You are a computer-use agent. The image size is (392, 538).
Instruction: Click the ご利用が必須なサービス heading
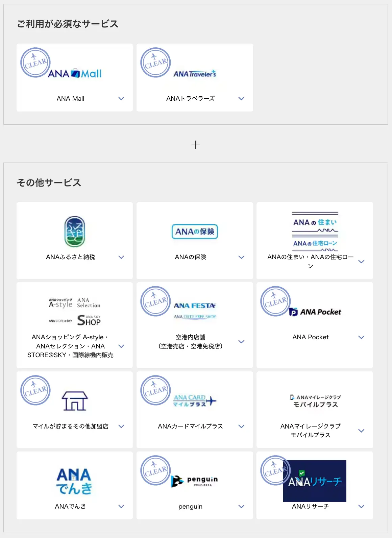point(68,24)
